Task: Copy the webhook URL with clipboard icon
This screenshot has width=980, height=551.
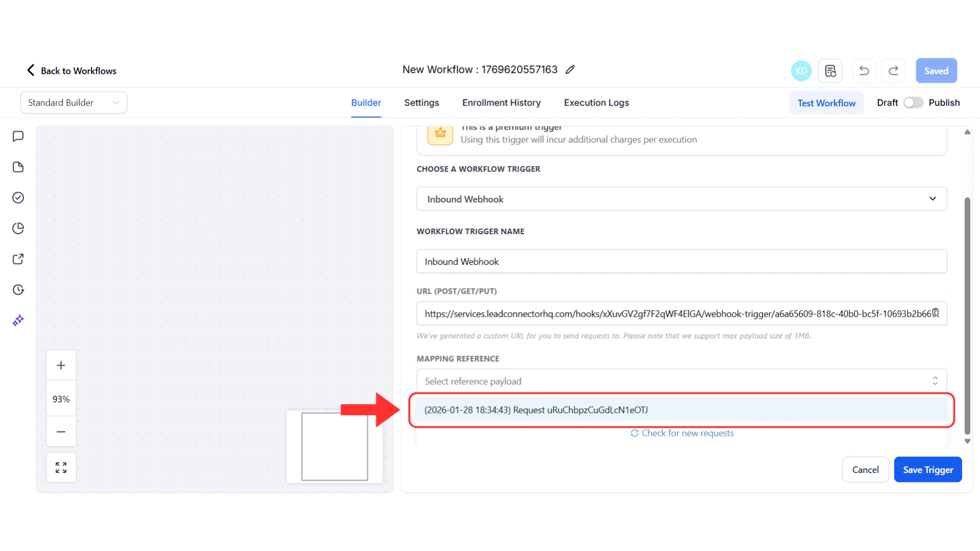Action: pyautogui.click(x=936, y=313)
